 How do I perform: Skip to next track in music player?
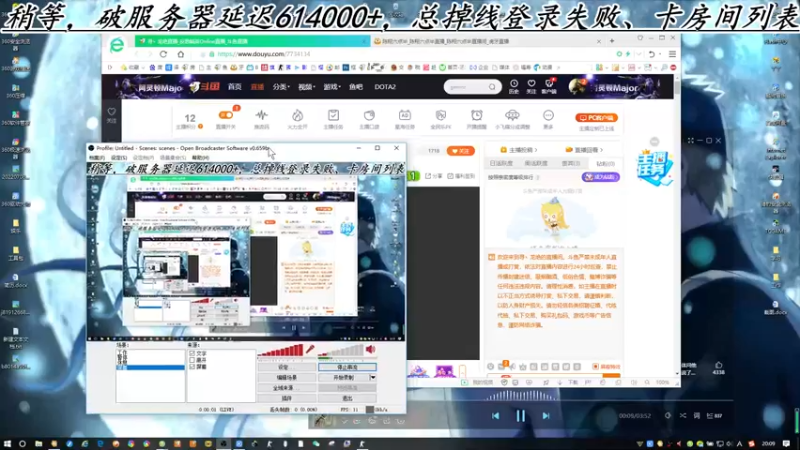click(x=546, y=416)
